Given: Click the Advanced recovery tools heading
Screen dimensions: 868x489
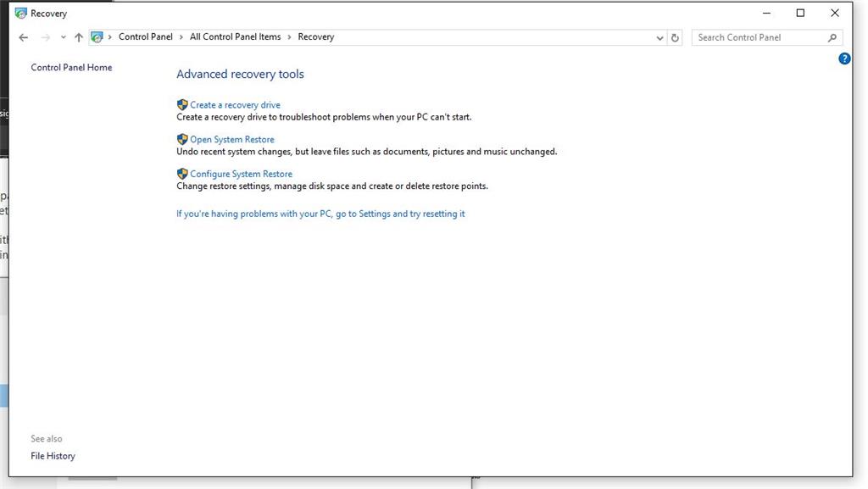Looking at the screenshot, I should (x=240, y=74).
